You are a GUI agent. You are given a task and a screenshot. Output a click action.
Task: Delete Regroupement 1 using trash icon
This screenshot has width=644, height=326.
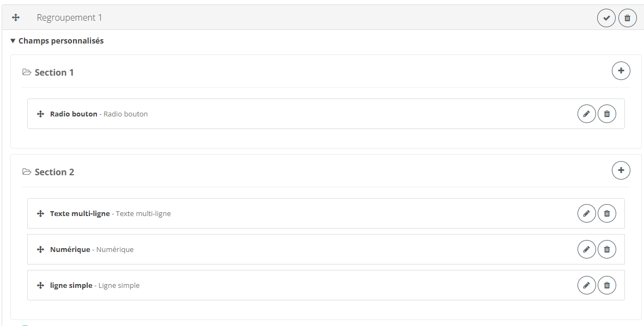[x=628, y=18]
